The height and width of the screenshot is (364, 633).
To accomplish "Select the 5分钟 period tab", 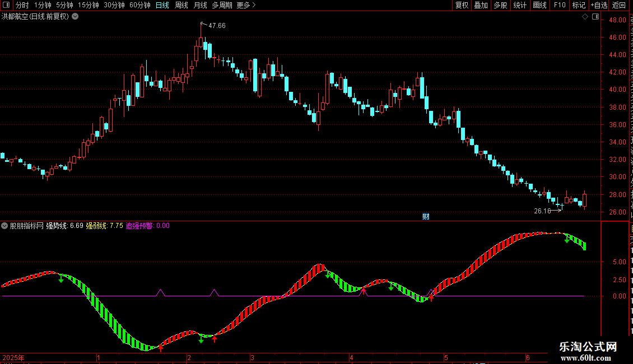I will (64, 5).
